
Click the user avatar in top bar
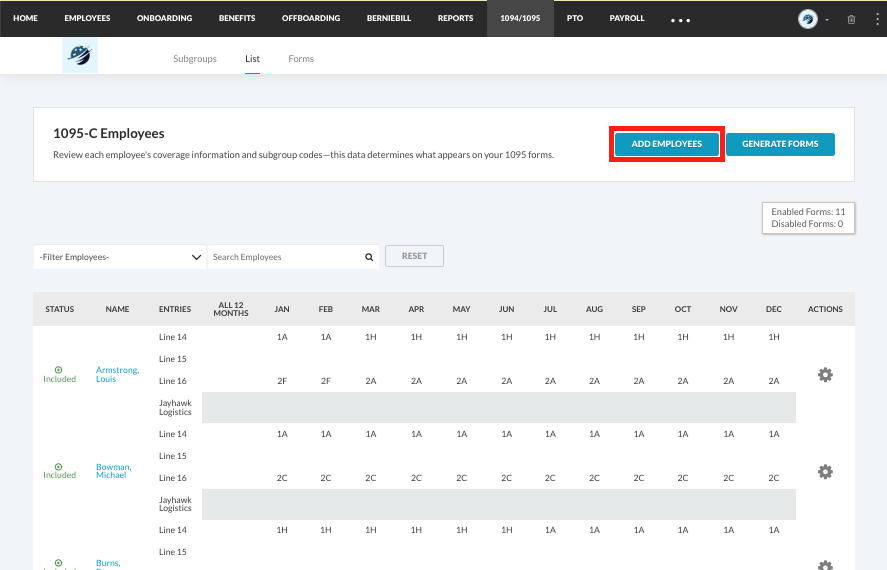[807, 19]
